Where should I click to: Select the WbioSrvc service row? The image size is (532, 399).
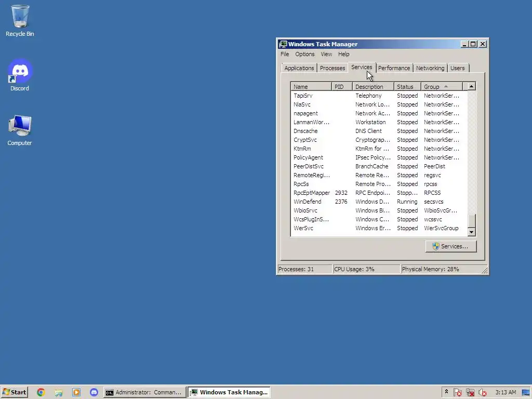coord(379,210)
